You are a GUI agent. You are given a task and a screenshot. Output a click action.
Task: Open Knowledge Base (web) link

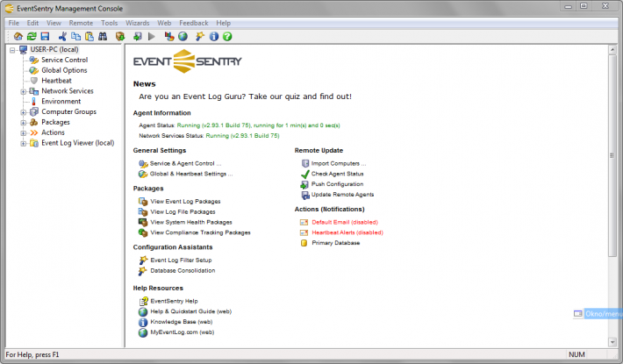[x=181, y=322]
